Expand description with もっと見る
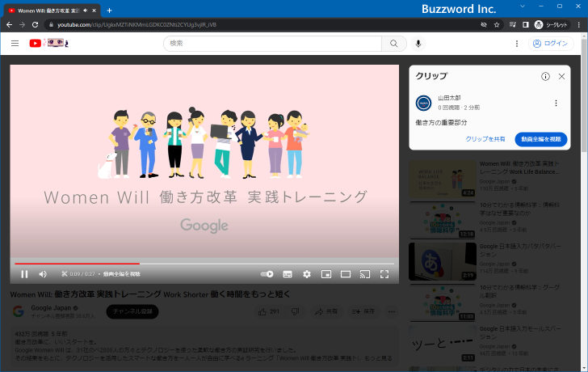 tap(378, 358)
